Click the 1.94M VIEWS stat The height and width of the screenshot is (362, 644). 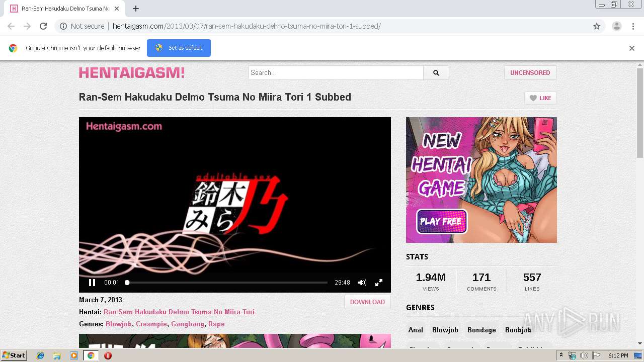[x=431, y=282]
